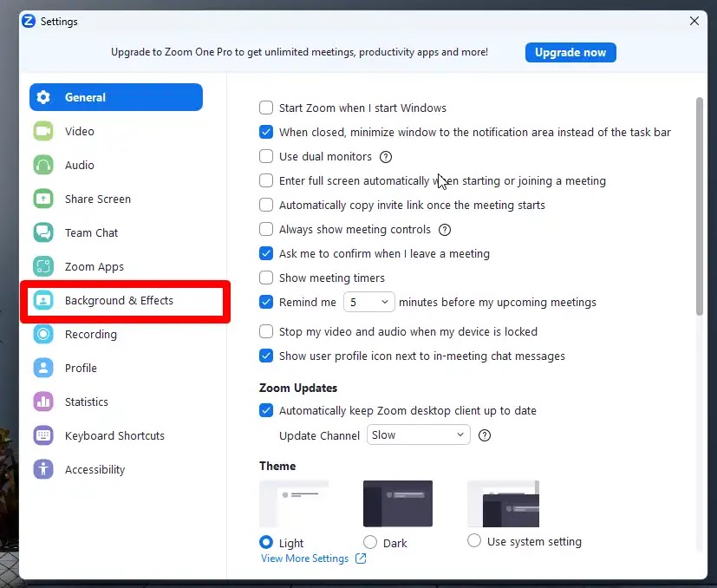This screenshot has height=588, width=717.
Task: Enable Always show meeting controls
Action: click(266, 229)
